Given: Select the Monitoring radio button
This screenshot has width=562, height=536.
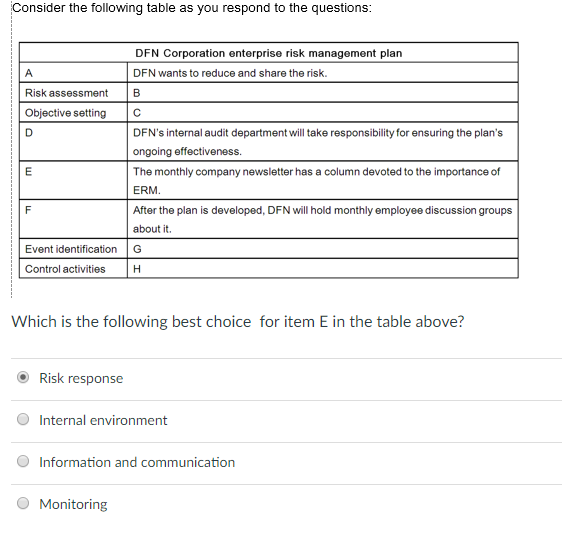Looking at the screenshot, I should 23,503.
